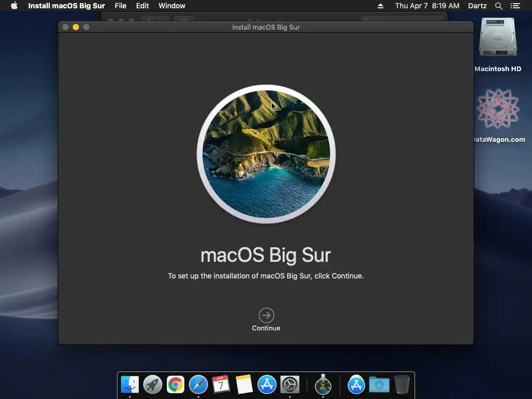Open Finder from the Dock
532x399 pixels.
tap(130, 384)
